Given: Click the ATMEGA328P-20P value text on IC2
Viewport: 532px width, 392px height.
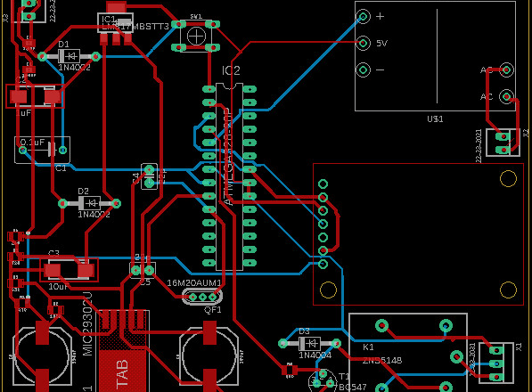Looking at the screenshot, I should [229, 157].
